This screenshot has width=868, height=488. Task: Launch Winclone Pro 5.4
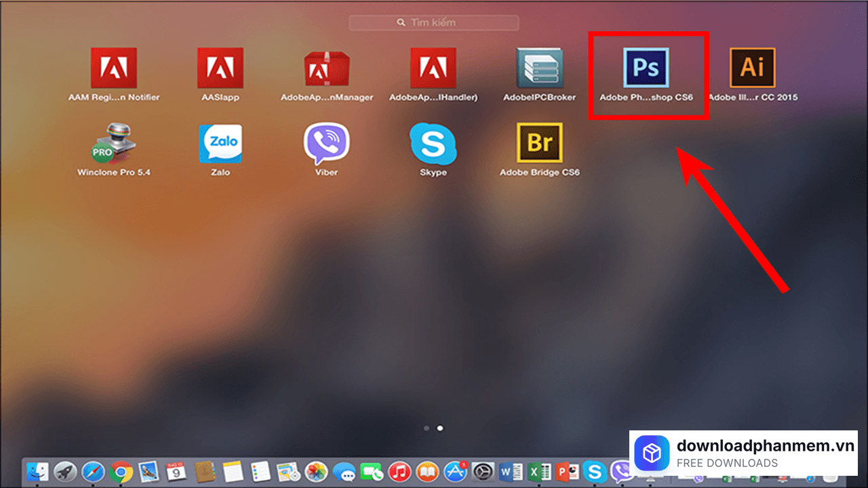[113, 142]
